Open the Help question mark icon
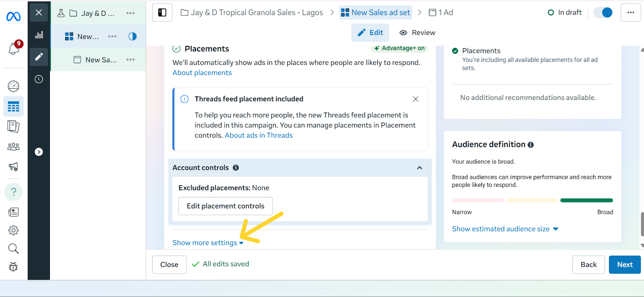This screenshot has height=297, width=644. (13, 192)
